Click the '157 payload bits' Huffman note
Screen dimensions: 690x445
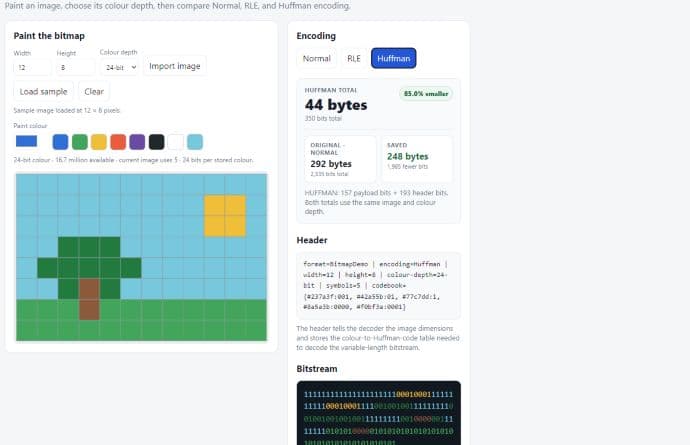[x=377, y=202]
